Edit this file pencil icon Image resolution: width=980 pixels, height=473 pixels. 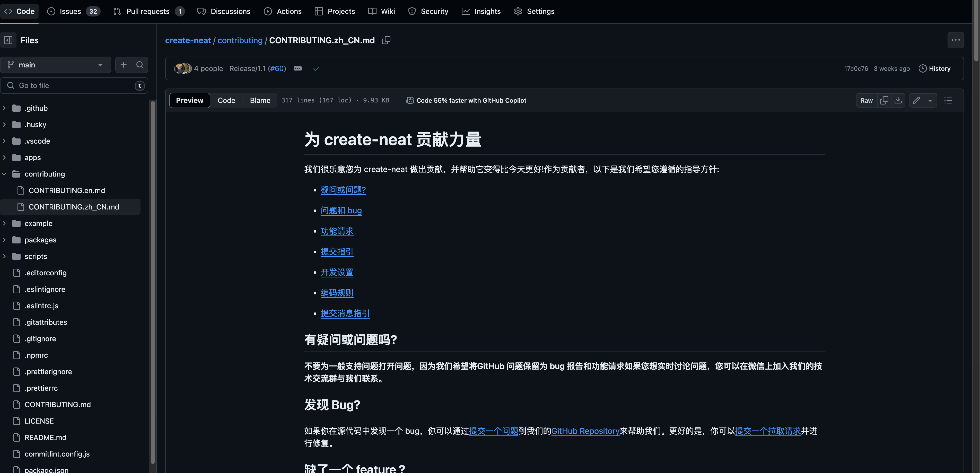coord(916,100)
